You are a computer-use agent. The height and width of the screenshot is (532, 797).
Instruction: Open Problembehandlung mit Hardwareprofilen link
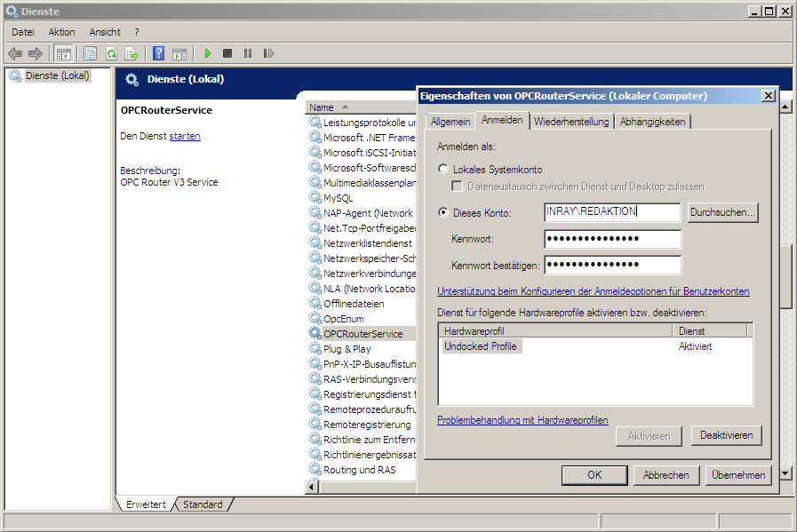[522, 419]
